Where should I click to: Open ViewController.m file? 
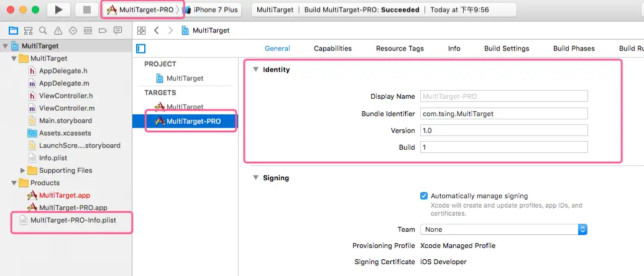click(66, 108)
